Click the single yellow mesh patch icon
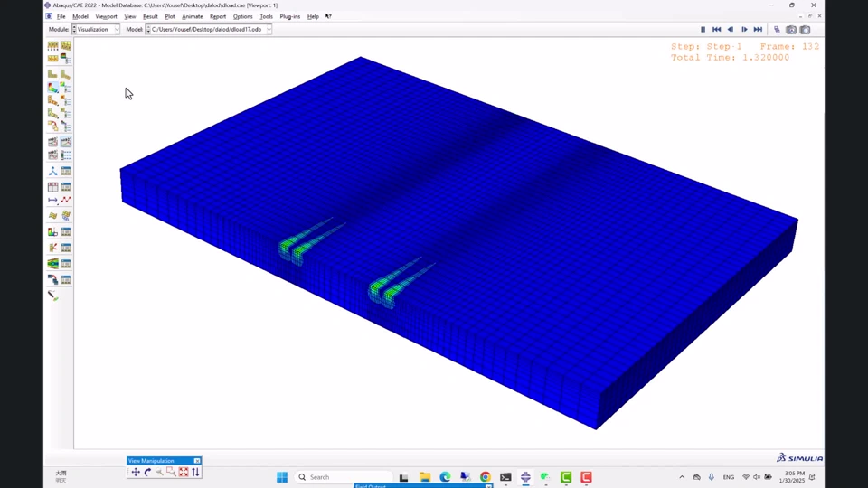This screenshot has height=488, width=868. tap(52, 216)
